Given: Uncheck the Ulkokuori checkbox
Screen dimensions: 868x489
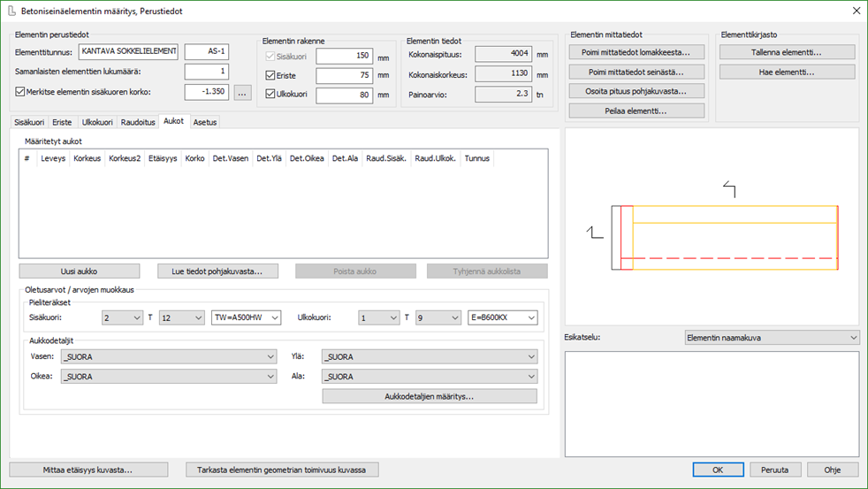Looking at the screenshot, I should 271,96.
